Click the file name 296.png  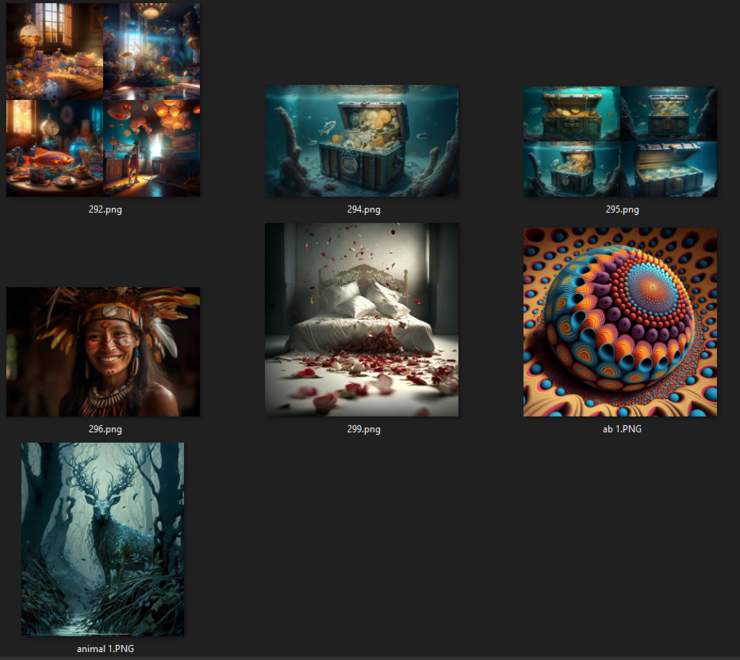point(105,429)
